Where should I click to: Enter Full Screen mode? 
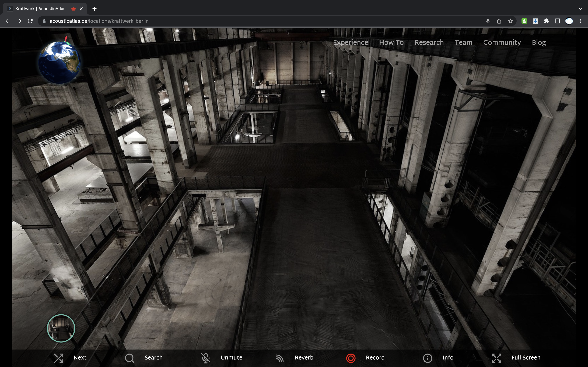pos(496,358)
